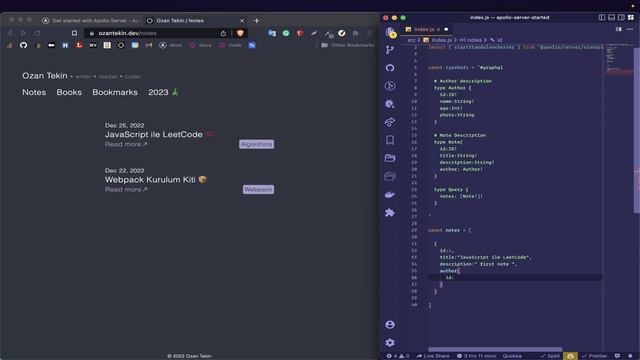Click the editor's horizontal scrollbar
The image size is (640, 360).
[495, 349]
